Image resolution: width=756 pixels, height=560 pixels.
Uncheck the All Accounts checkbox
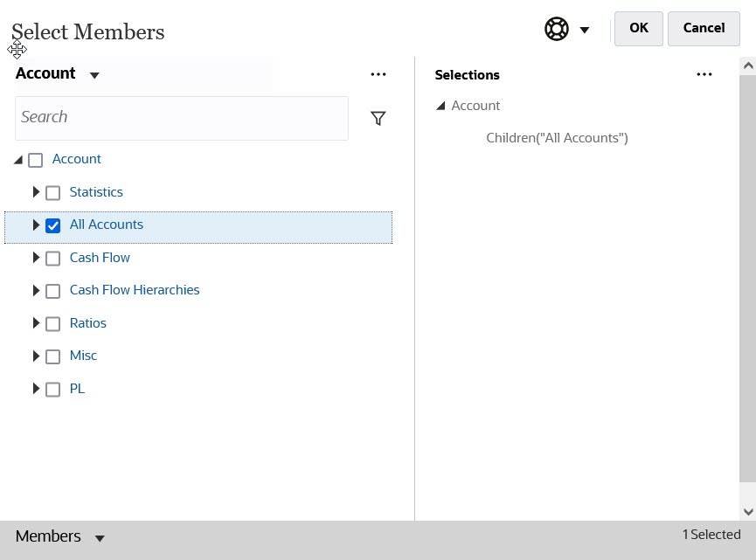click(52, 225)
